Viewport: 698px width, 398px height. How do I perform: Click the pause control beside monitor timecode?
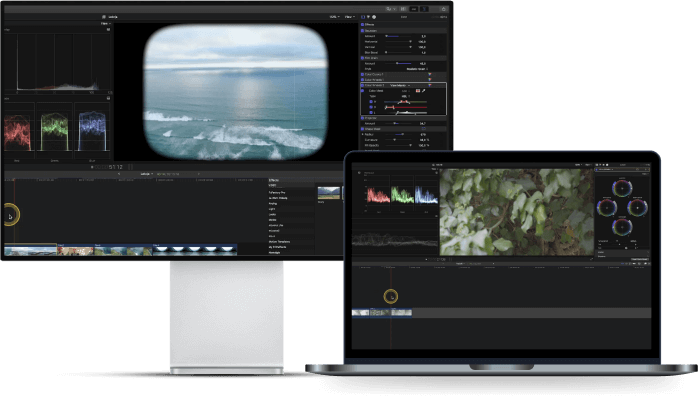[131, 167]
